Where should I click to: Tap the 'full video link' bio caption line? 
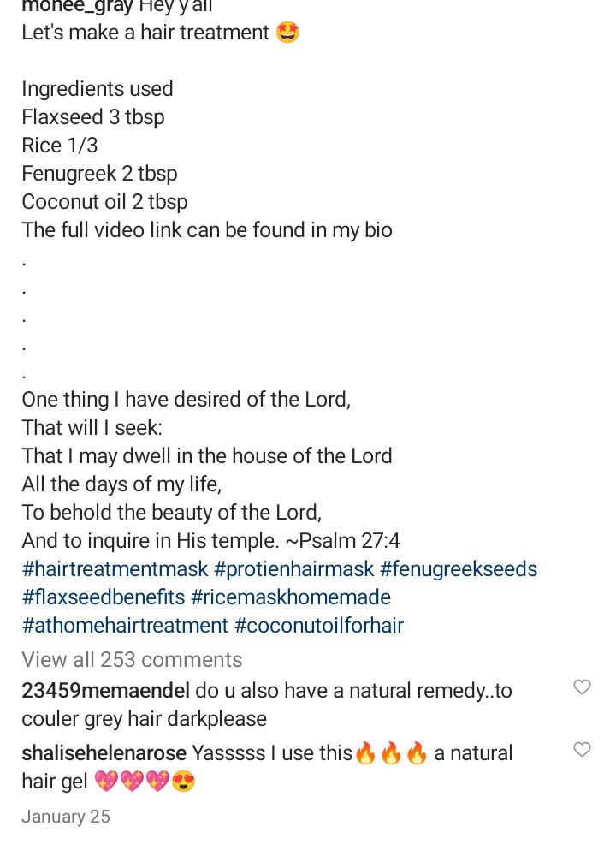207,230
